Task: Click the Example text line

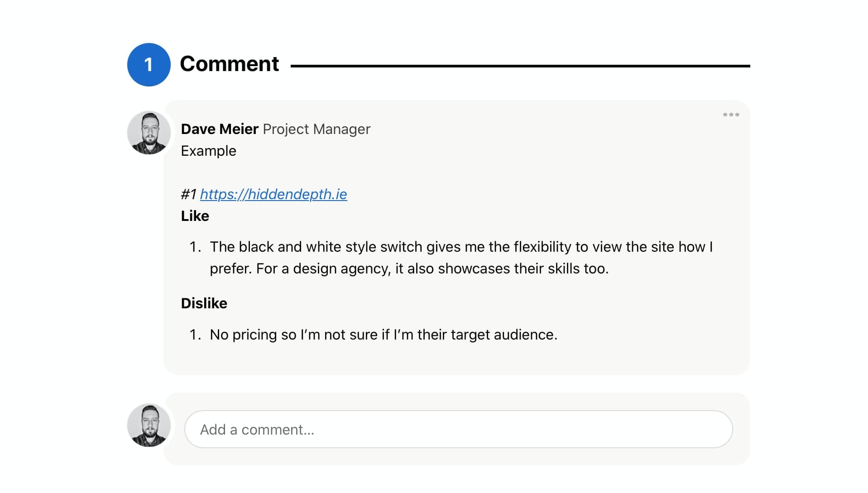Action: pyautogui.click(x=209, y=151)
